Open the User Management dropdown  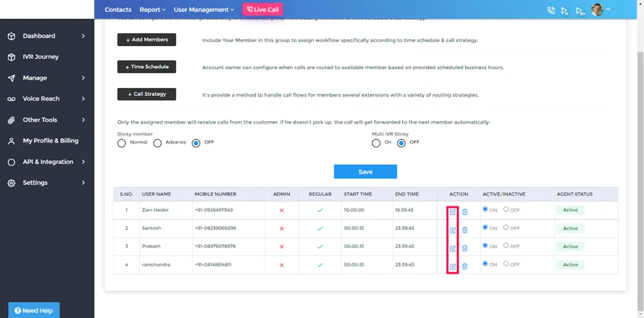(203, 9)
